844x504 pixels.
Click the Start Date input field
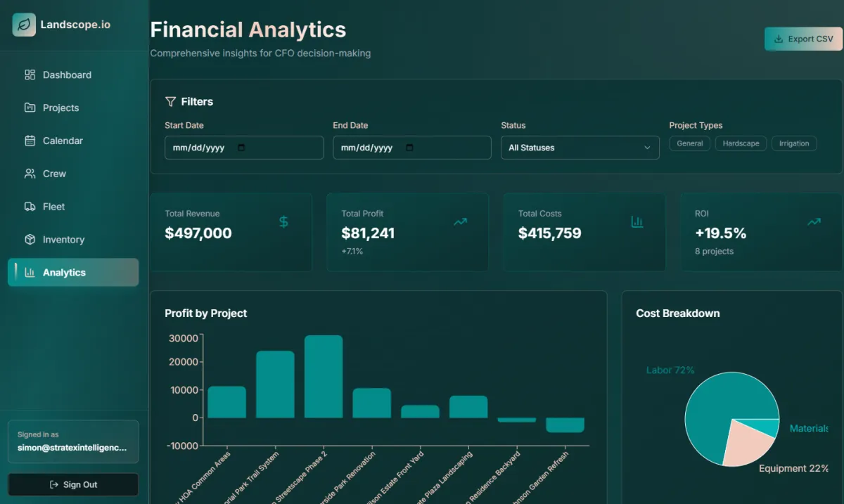coord(244,148)
